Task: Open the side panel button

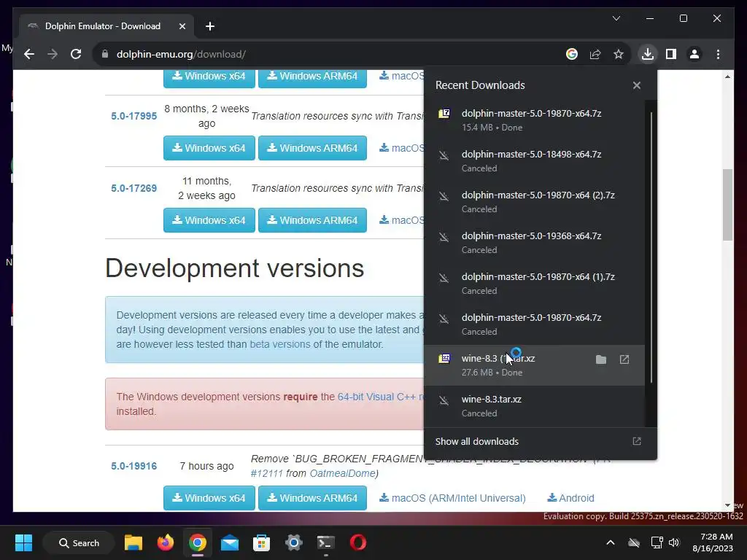Action: click(x=671, y=54)
